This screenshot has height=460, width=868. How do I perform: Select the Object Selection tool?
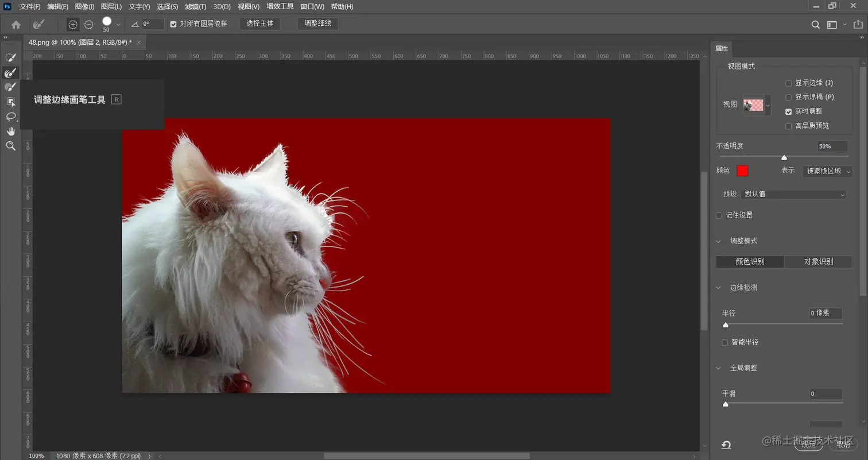pyautogui.click(x=10, y=102)
